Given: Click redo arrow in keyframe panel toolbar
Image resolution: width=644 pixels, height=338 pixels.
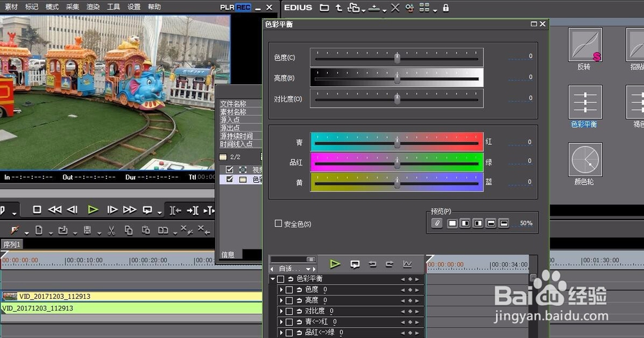Looking at the screenshot, I should click(x=390, y=264).
